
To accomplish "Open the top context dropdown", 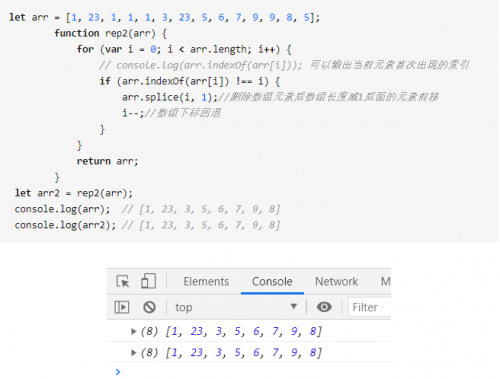I will (x=236, y=307).
